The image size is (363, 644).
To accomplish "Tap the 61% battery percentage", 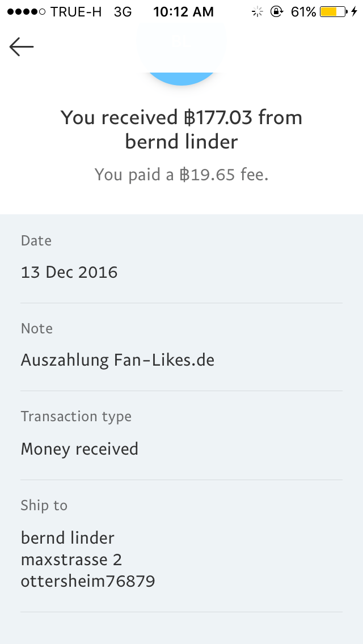I will click(303, 12).
